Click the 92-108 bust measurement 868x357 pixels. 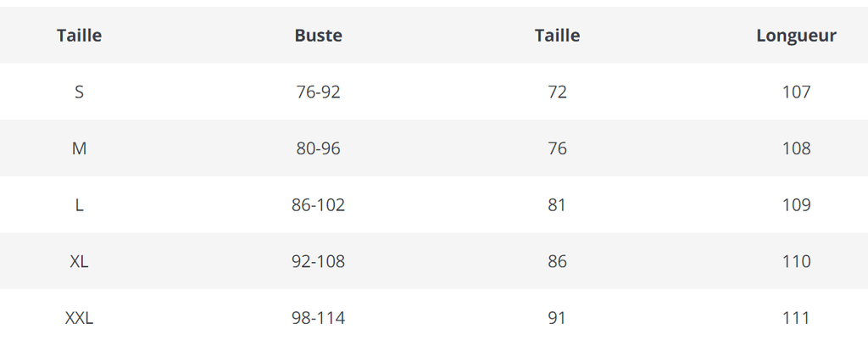pyautogui.click(x=319, y=261)
